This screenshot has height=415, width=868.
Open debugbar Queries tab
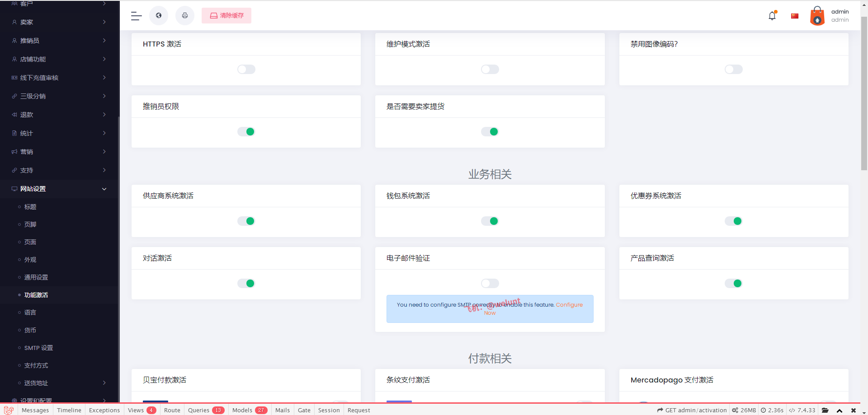[206, 410]
